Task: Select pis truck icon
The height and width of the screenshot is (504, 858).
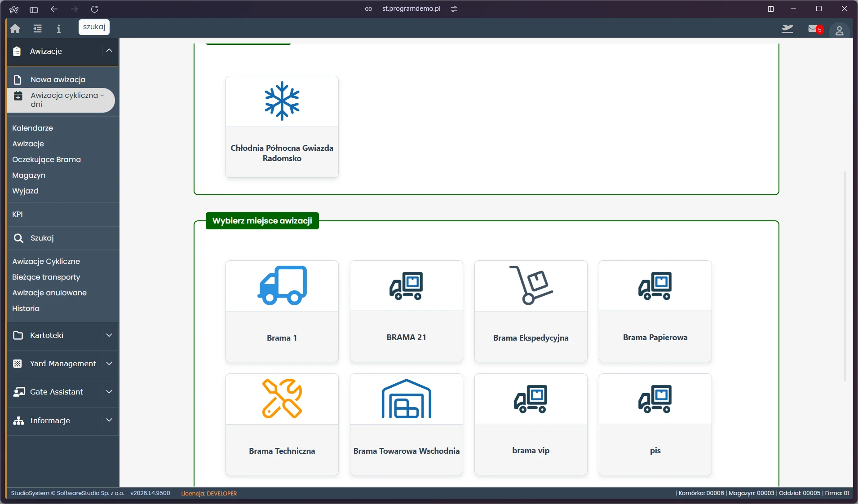Action: [x=655, y=399]
